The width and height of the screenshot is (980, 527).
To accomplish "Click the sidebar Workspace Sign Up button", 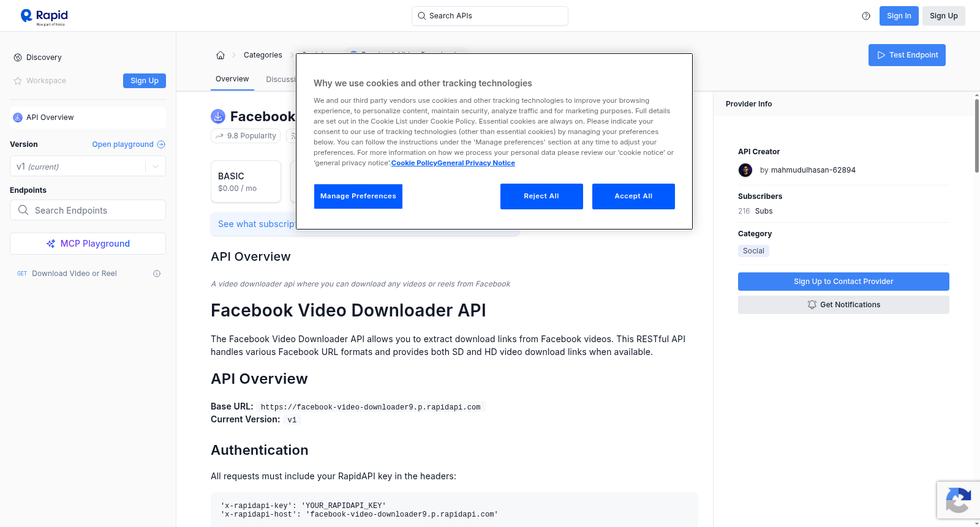I will [x=145, y=81].
